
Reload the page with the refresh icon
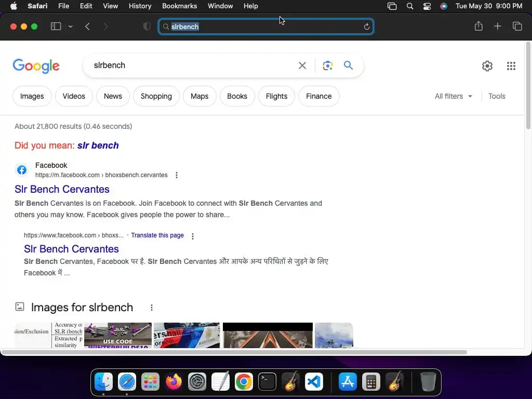[366, 26]
